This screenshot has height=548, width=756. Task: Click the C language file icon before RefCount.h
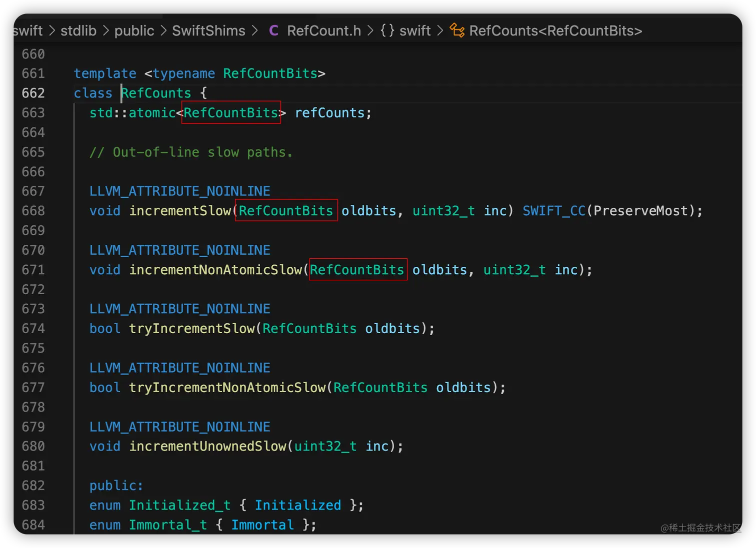pos(273,30)
